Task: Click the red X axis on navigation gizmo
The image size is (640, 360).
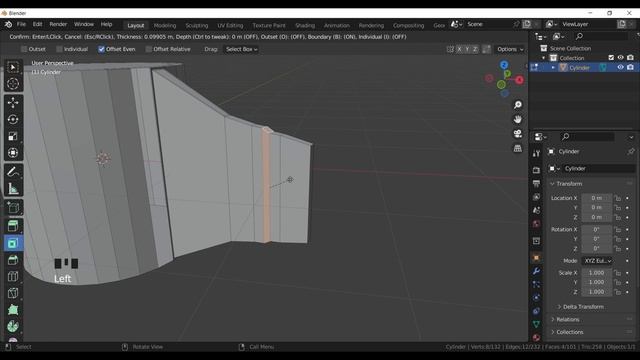Action: pos(519,80)
